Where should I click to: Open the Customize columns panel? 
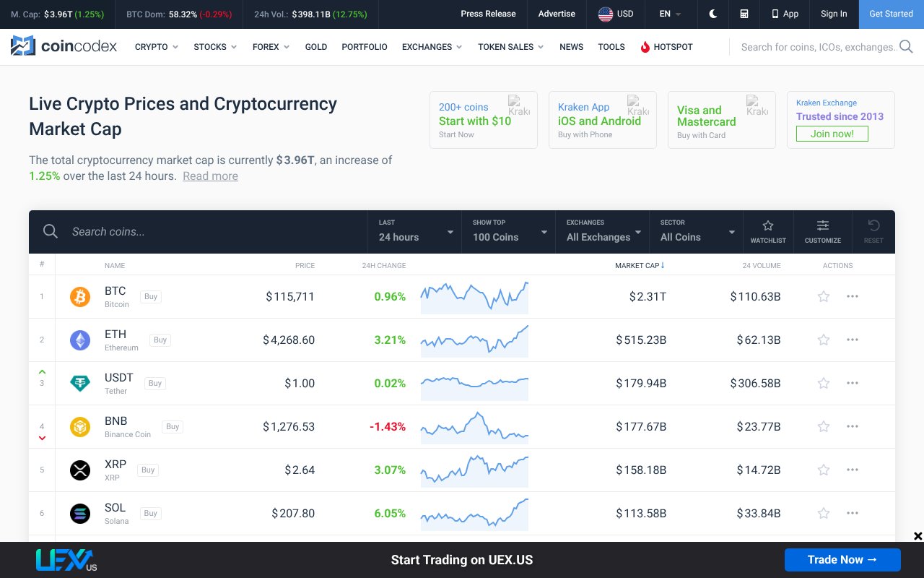[x=822, y=230]
